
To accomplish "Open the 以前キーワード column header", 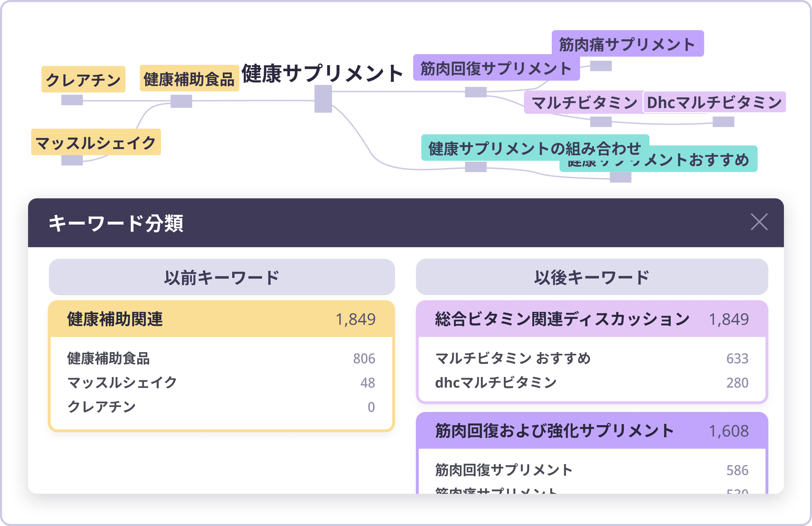I will [222, 277].
